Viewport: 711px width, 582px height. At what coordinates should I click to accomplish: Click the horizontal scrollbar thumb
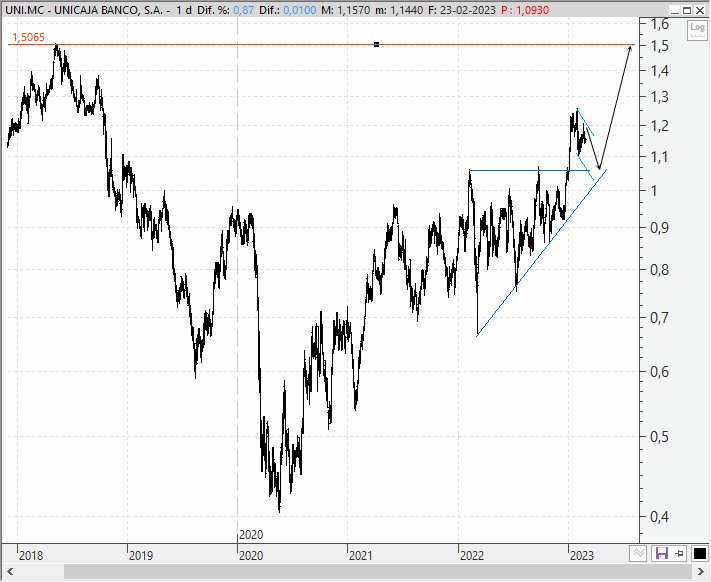click(x=378, y=571)
